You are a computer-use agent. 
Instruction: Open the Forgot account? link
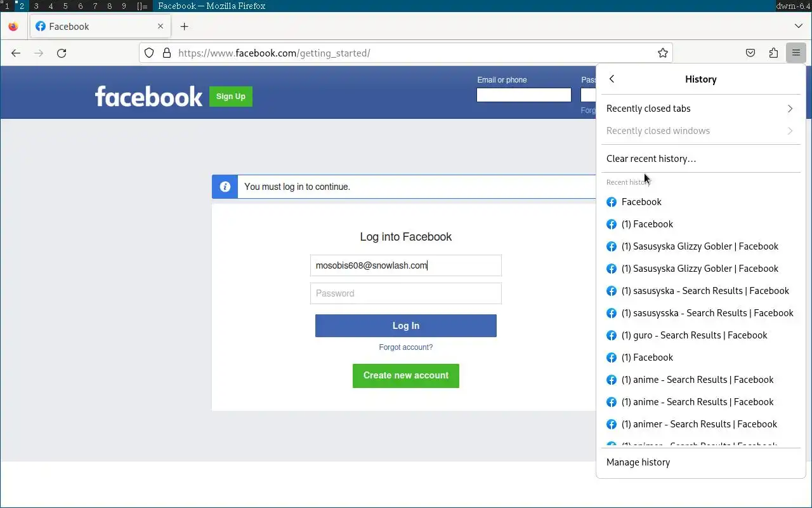click(x=406, y=347)
